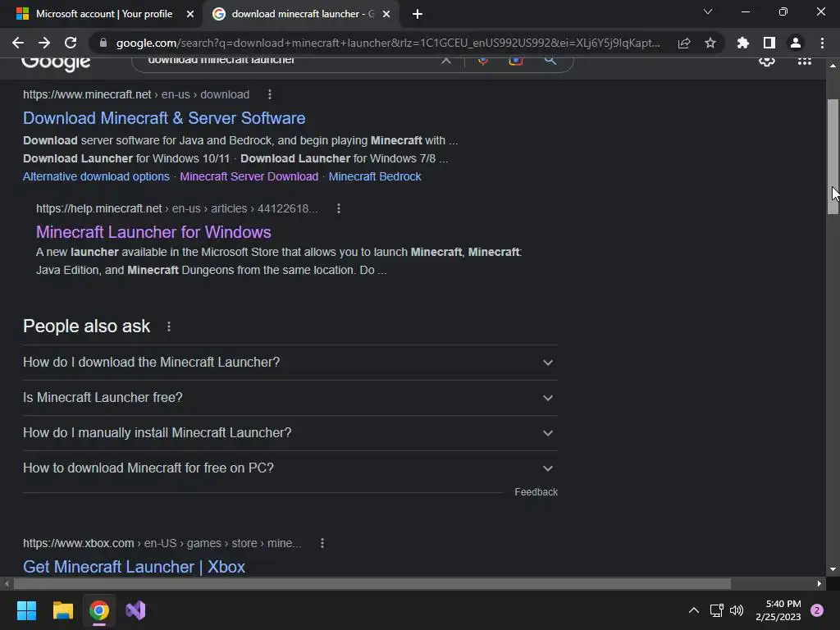Open network status in system tray
Screen dimensions: 840x630
717,610
